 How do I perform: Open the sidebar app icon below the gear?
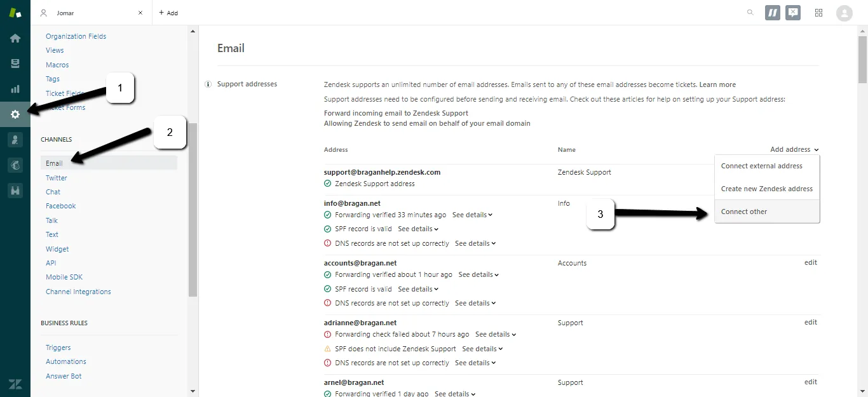15,140
